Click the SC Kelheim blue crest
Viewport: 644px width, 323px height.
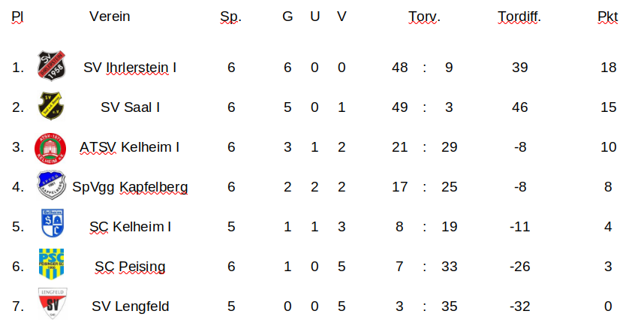pos(51,225)
